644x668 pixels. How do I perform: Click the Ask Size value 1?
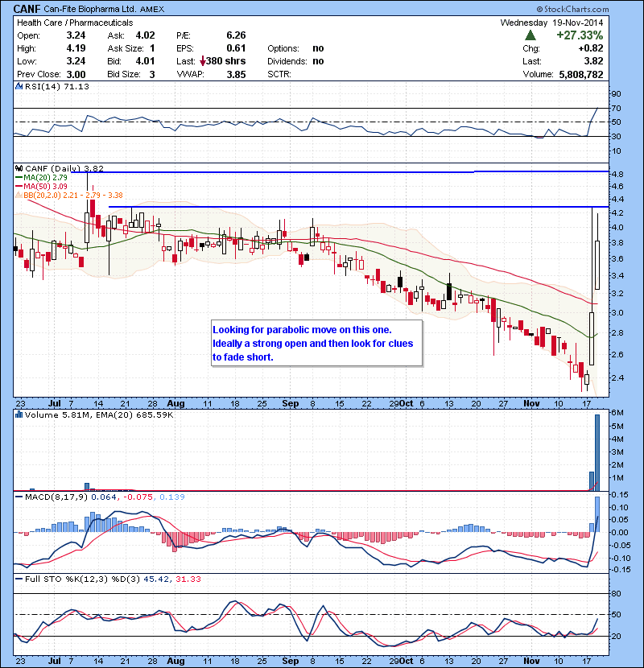(x=152, y=48)
